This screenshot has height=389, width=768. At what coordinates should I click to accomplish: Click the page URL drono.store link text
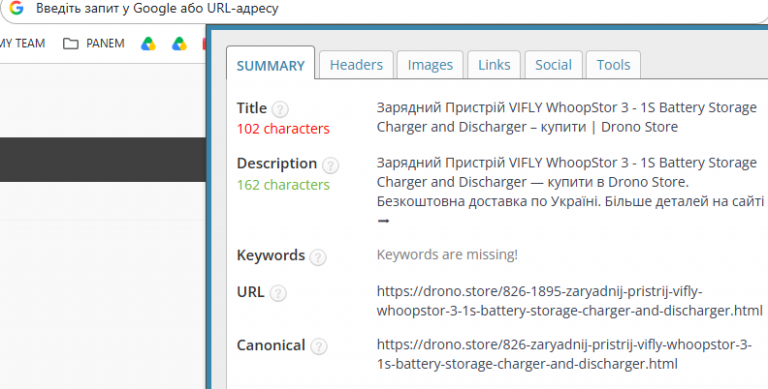coord(569,301)
